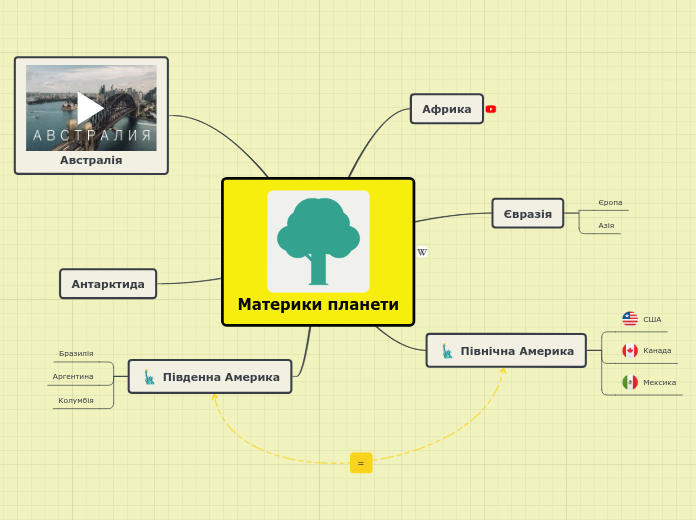Play the Австралія video thumbnail

[x=91, y=108]
